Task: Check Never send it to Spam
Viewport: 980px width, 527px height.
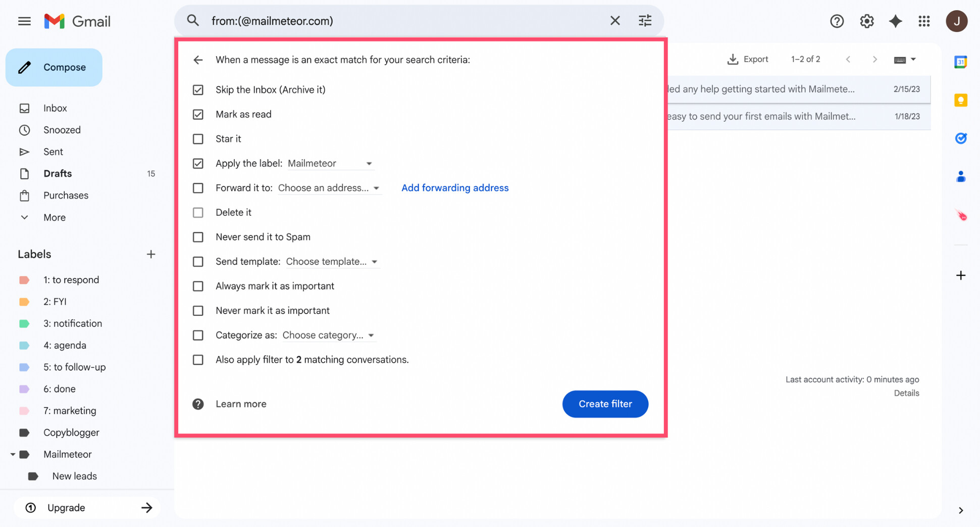Action: (198, 237)
